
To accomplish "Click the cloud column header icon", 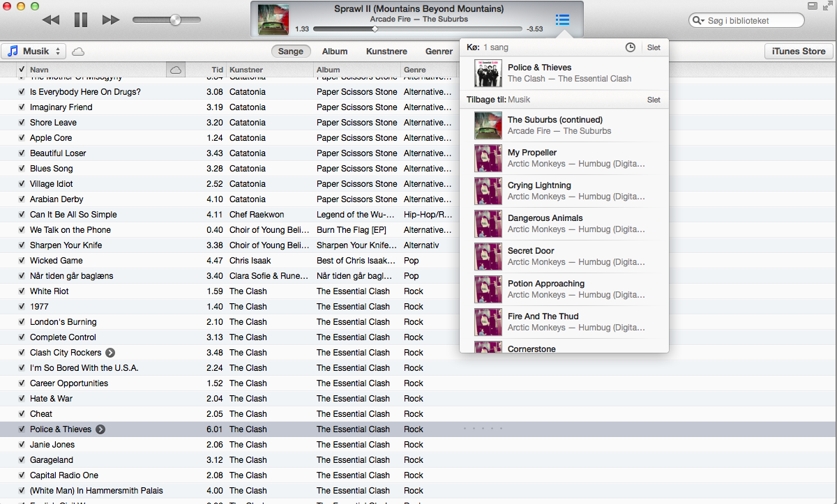I will (x=176, y=70).
